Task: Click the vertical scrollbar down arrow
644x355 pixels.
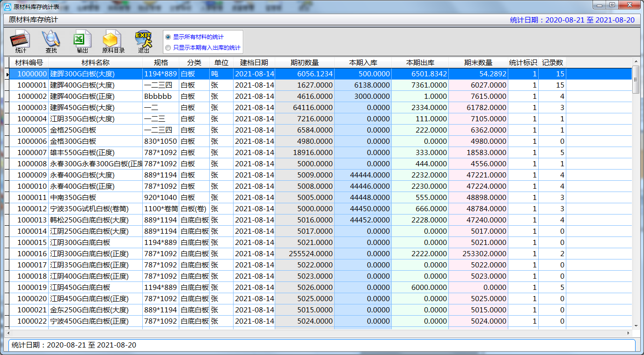Action: [636, 325]
